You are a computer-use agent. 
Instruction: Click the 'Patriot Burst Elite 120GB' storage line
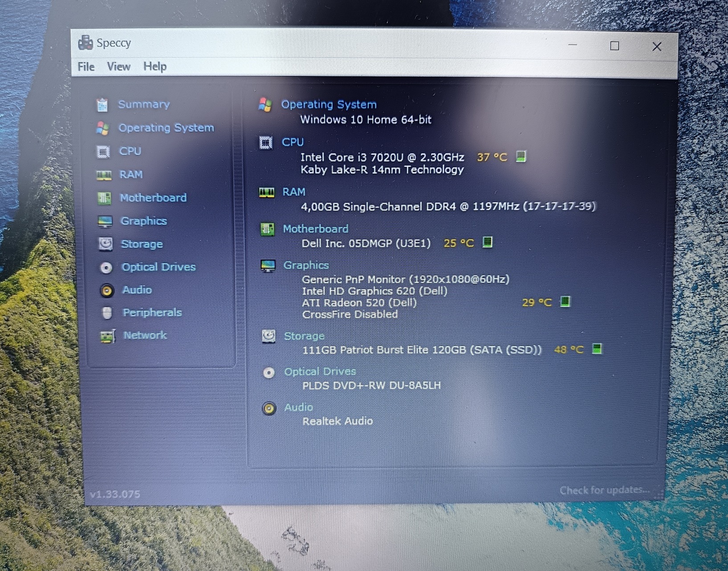(422, 350)
